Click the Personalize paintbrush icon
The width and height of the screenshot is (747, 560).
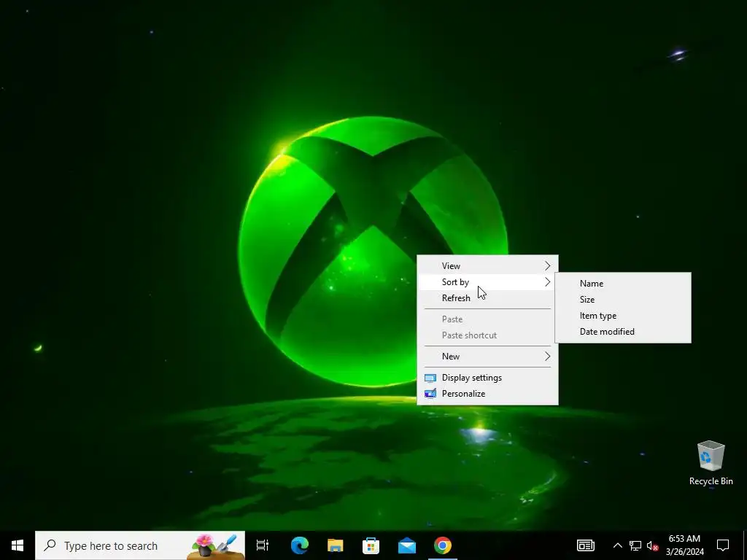click(x=430, y=394)
